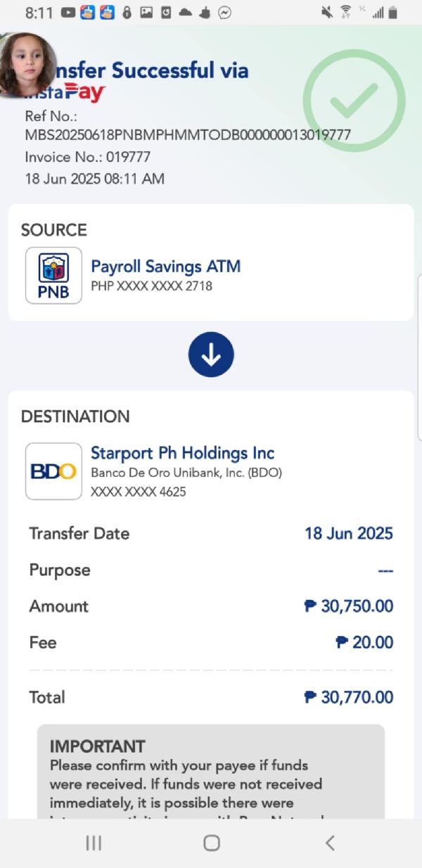Open the recent apps navigation button
Screen dimensions: 422x868
point(94,843)
